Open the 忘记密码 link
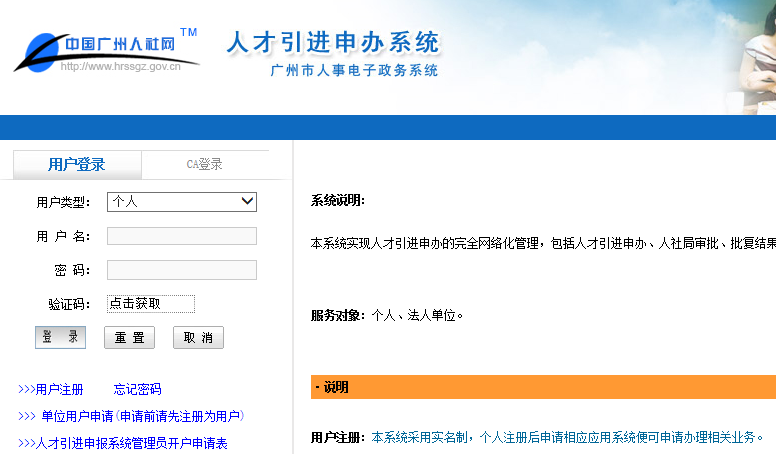 (137, 389)
